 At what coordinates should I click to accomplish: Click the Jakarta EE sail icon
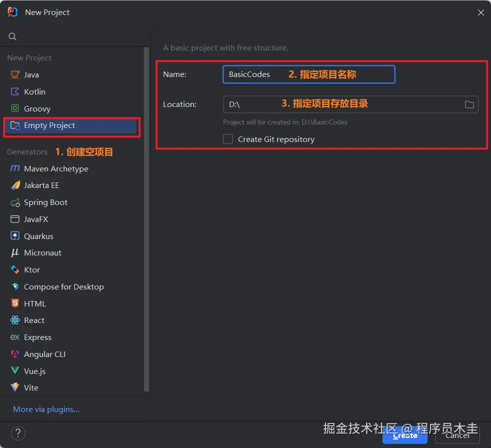pyautogui.click(x=15, y=185)
